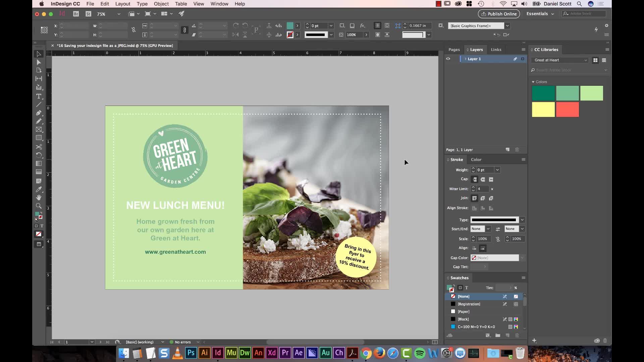Add content to CC Libraries plus icon
The height and width of the screenshot is (362, 644).
(534, 341)
